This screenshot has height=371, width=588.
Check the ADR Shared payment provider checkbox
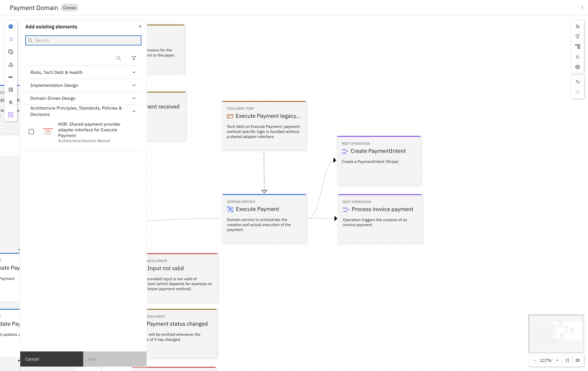(x=31, y=132)
